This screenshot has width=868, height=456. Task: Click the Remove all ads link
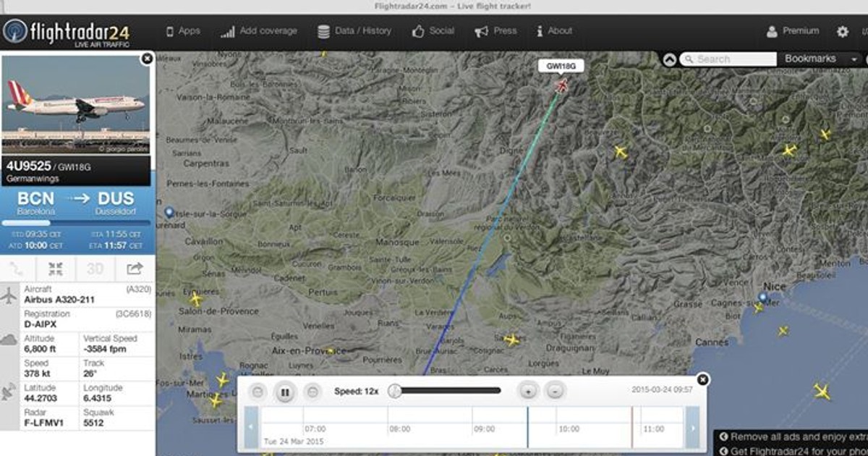(x=793, y=436)
